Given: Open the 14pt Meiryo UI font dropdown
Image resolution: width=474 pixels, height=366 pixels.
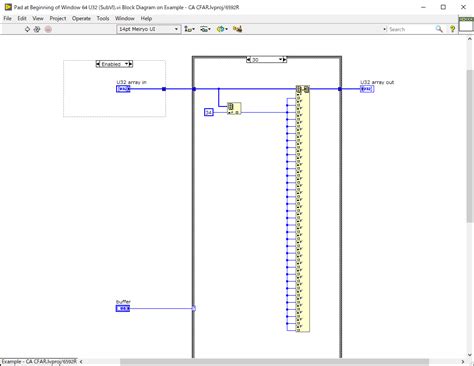Looking at the screenshot, I should pos(148,29).
